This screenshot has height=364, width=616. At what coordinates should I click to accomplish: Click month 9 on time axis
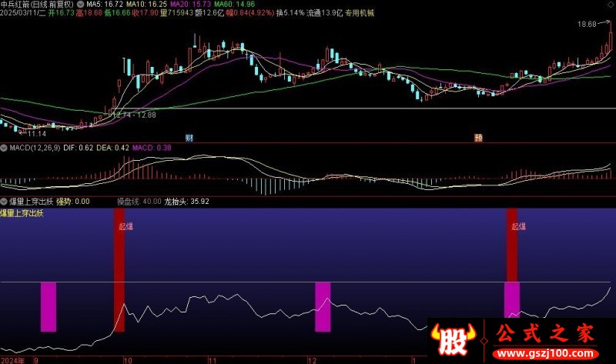click(x=35, y=360)
